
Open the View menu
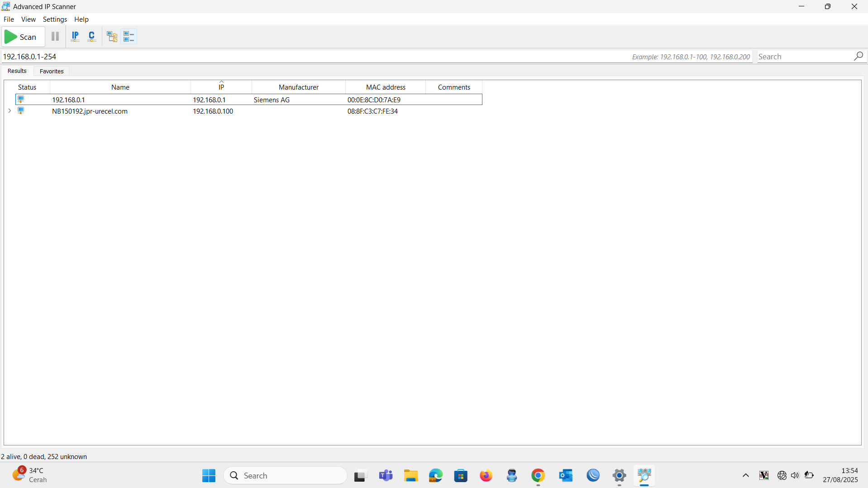pyautogui.click(x=28, y=19)
